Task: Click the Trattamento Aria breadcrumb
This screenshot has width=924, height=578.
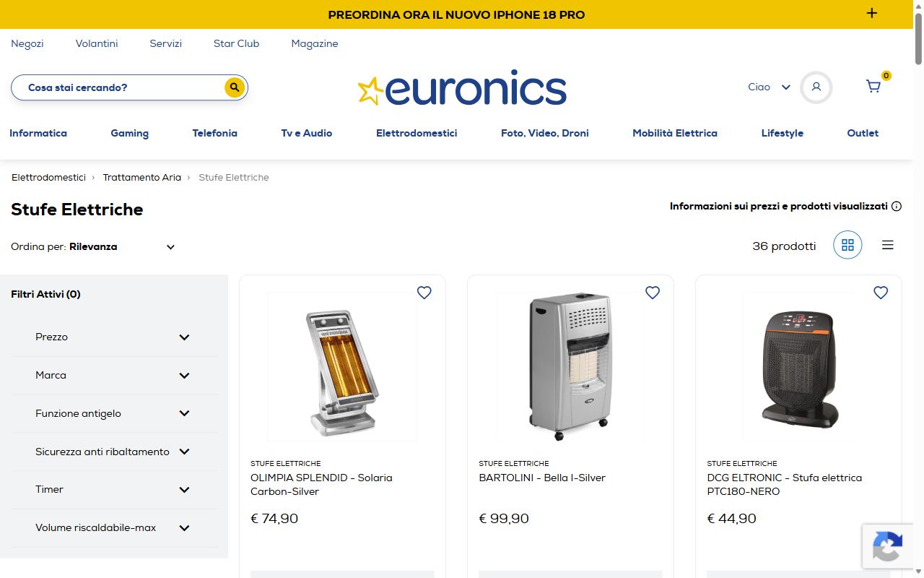Action: [142, 177]
